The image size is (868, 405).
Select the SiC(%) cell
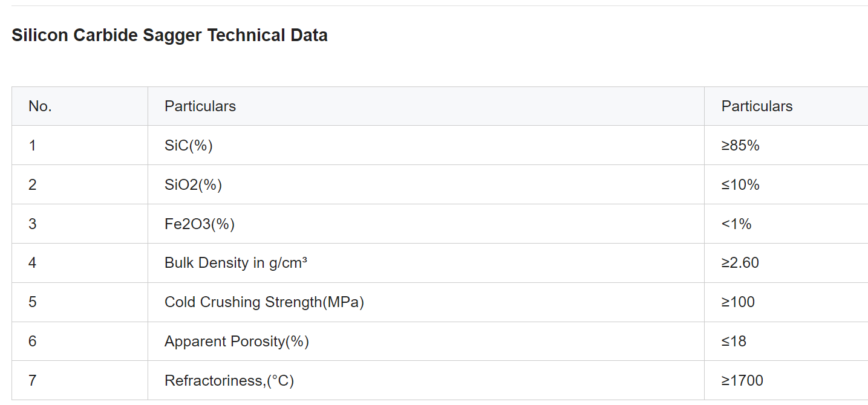click(426, 146)
